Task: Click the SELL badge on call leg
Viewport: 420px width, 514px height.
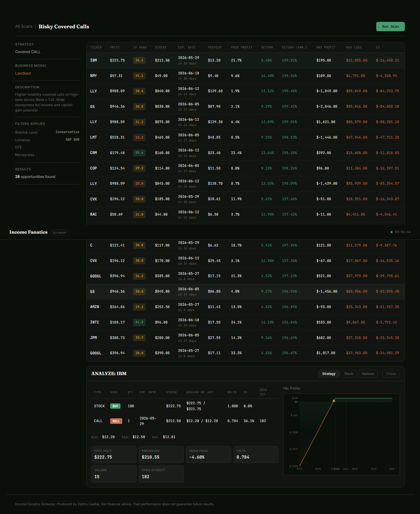Action: [x=116, y=421]
